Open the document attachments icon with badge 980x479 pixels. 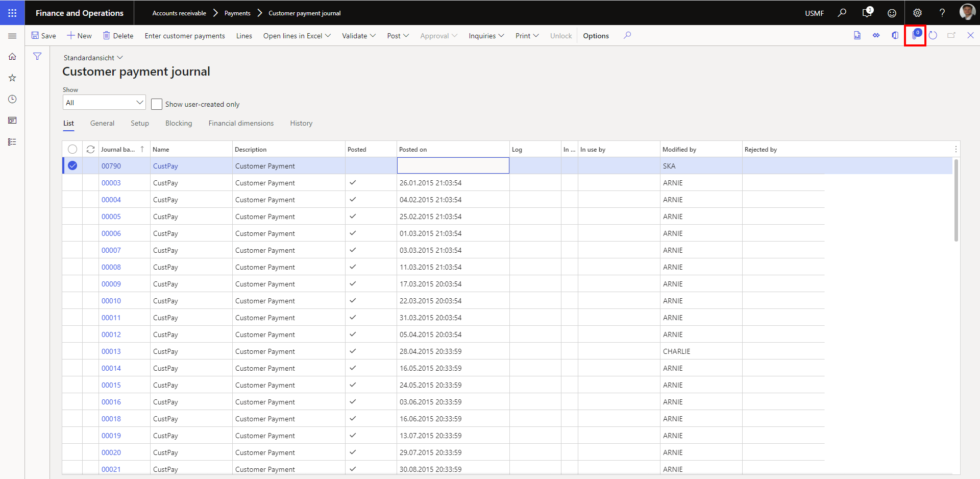click(x=916, y=35)
